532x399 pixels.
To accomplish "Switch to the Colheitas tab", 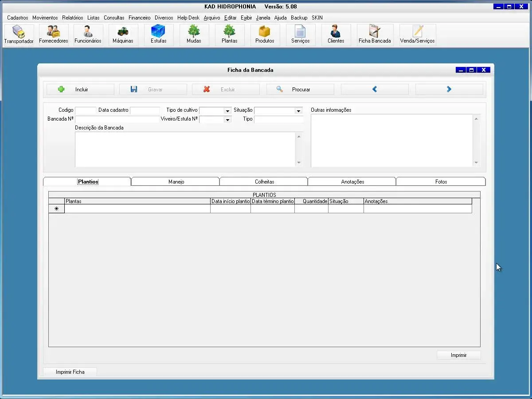I will point(264,182).
